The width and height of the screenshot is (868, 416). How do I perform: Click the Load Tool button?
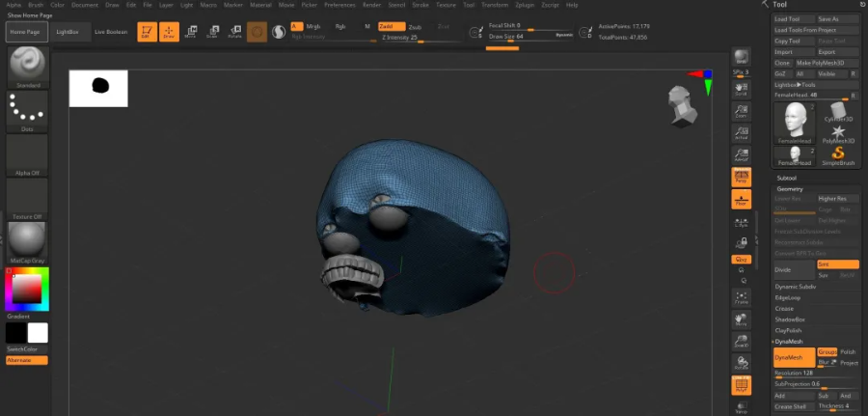[x=794, y=19]
